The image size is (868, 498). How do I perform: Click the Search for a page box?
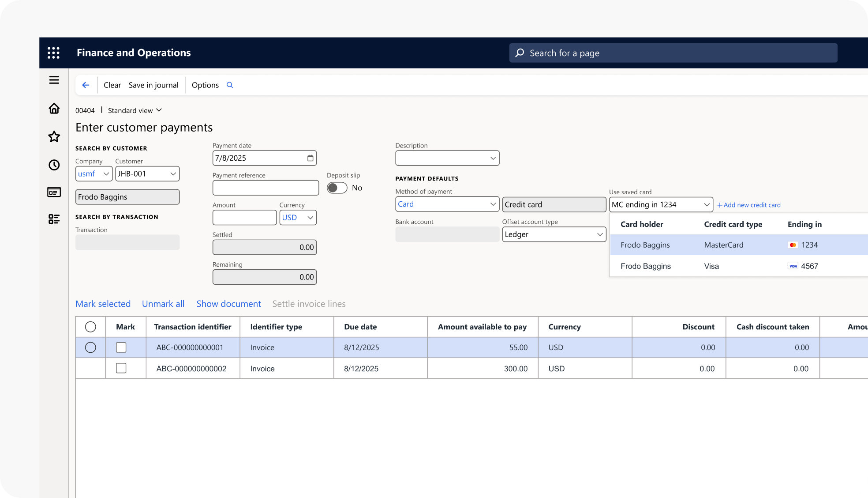pos(673,53)
